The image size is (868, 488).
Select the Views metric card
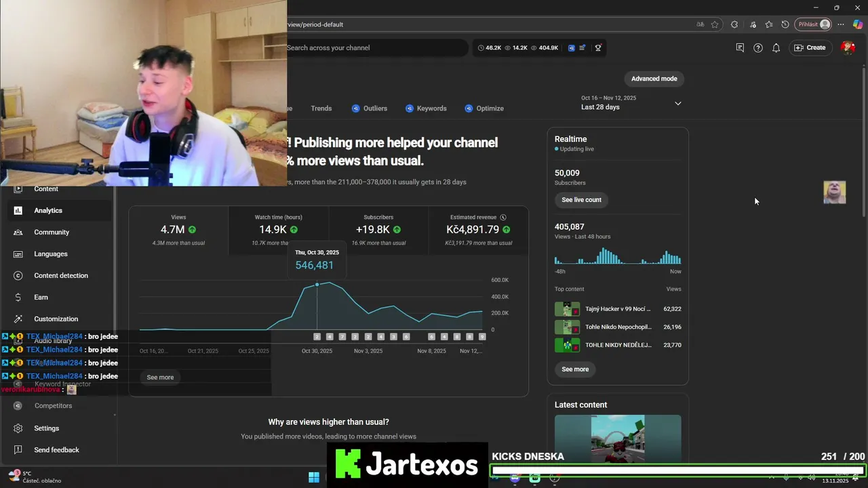178,230
